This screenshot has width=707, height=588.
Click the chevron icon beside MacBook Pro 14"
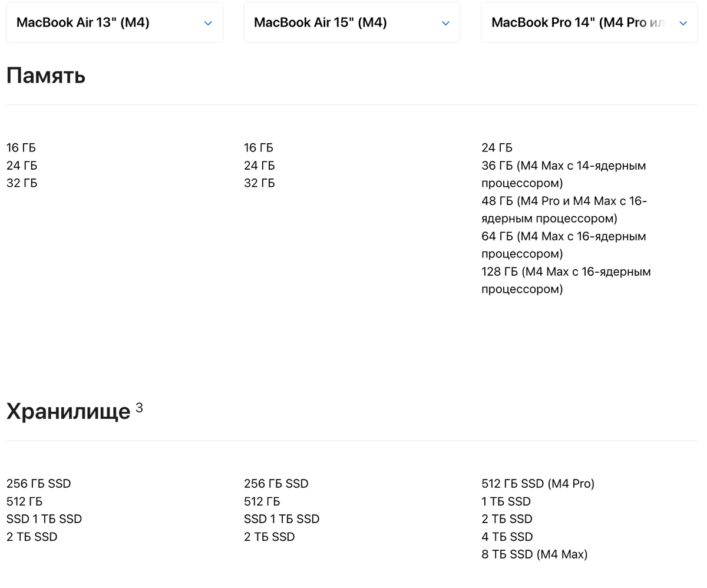[683, 23]
